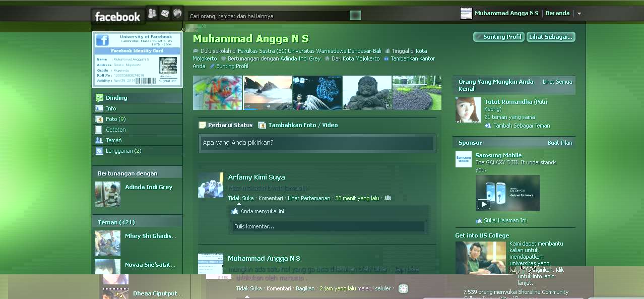Click the 'Apa yang Anda pikirkan?' status box
The height and width of the screenshot is (299, 644).
317,143
